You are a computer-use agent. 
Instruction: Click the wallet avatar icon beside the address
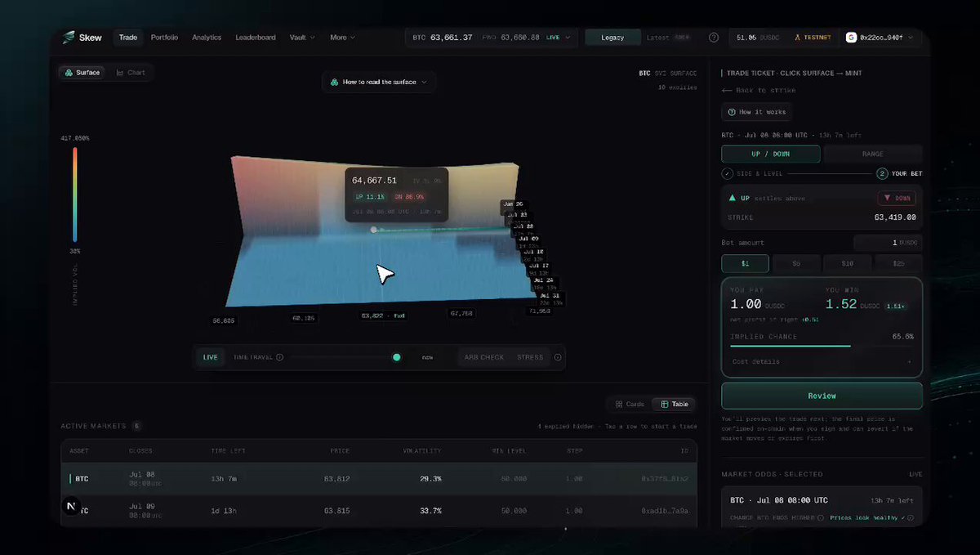[x=851, y=38]
